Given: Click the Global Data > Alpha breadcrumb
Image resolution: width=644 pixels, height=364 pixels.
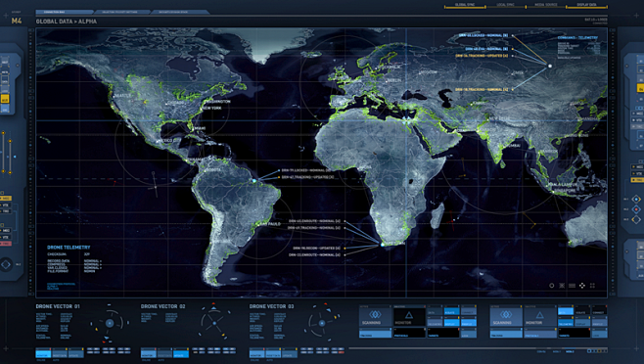Looking at the screenshot, I should click(x=67, y=22).
